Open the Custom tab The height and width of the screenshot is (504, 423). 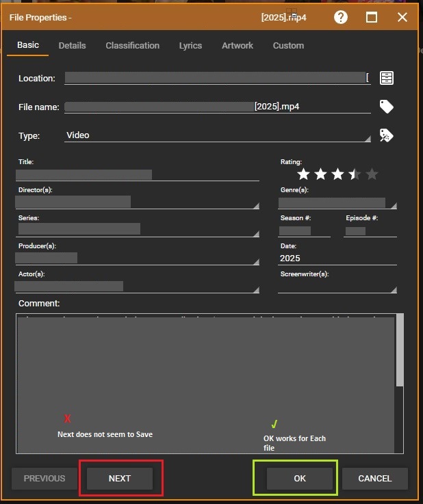click(288, 46)
